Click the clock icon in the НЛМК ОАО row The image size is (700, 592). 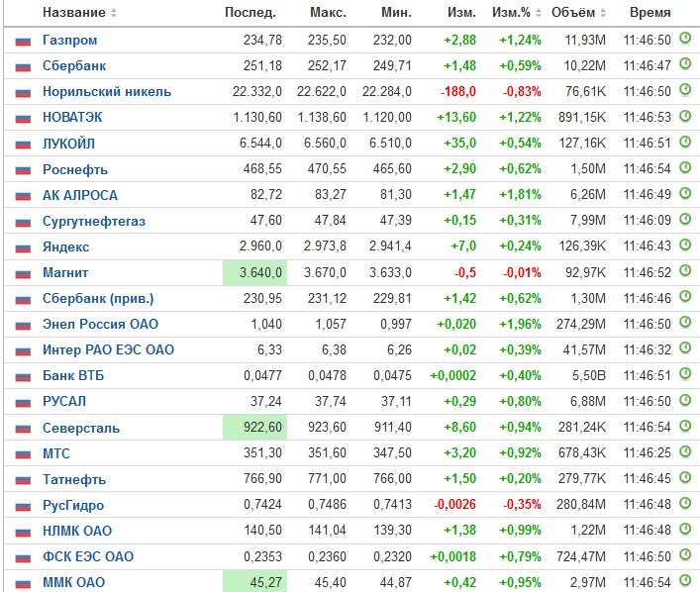(685, 529)
